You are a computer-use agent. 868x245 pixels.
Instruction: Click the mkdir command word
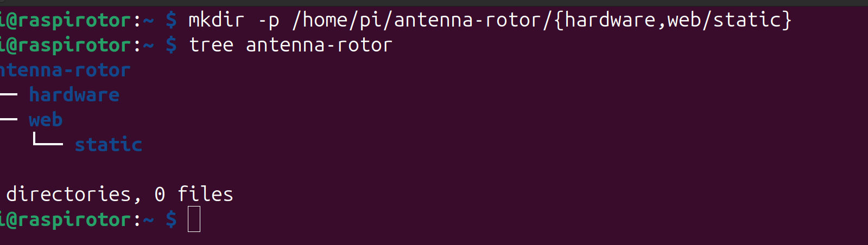(x=216, y=21)
